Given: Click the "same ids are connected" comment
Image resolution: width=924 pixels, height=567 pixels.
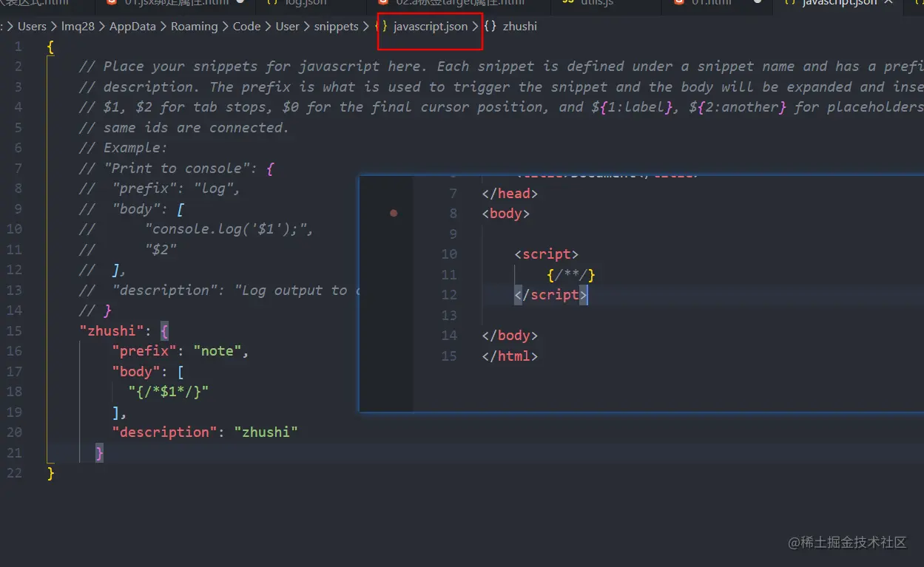Looking at the screenshot, I should (x=184, y=127).
